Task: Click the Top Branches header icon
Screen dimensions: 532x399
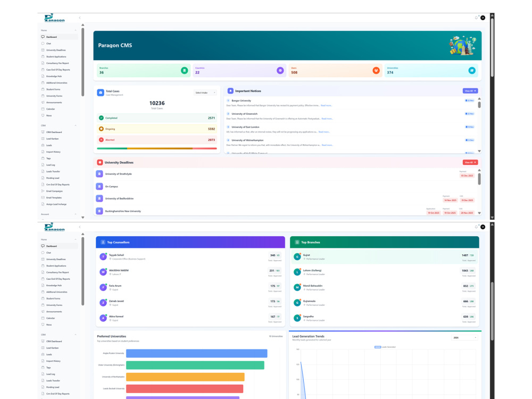Action: pos(297,242)
